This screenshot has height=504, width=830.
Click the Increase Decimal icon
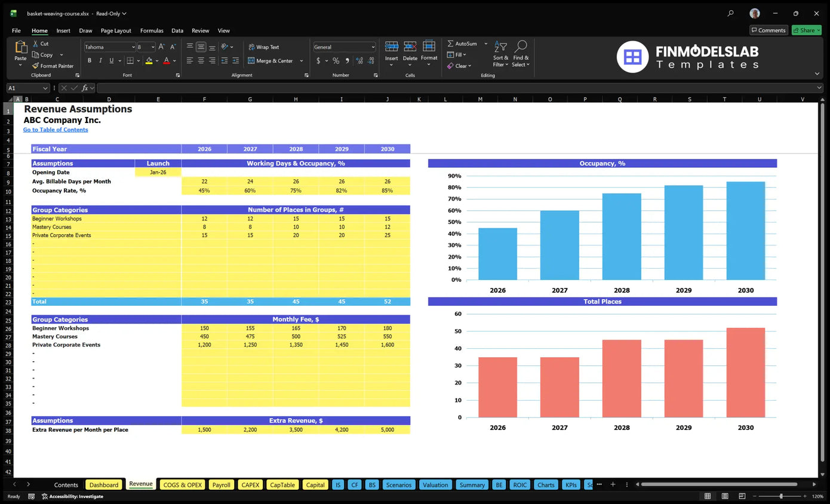(x=359, y=60)
